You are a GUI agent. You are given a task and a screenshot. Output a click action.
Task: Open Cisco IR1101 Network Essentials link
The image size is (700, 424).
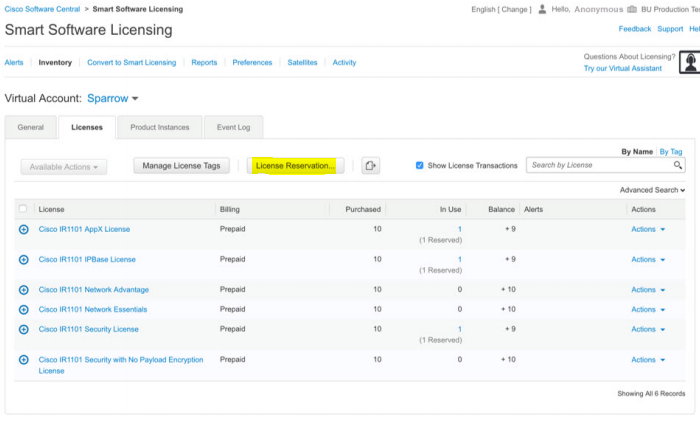pyautogui.click(x=93, y=310)
